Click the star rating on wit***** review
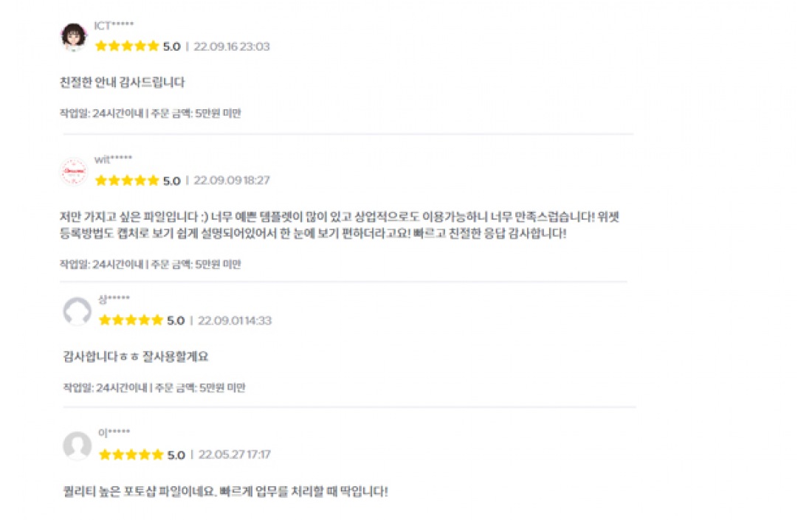 [127, 181]
